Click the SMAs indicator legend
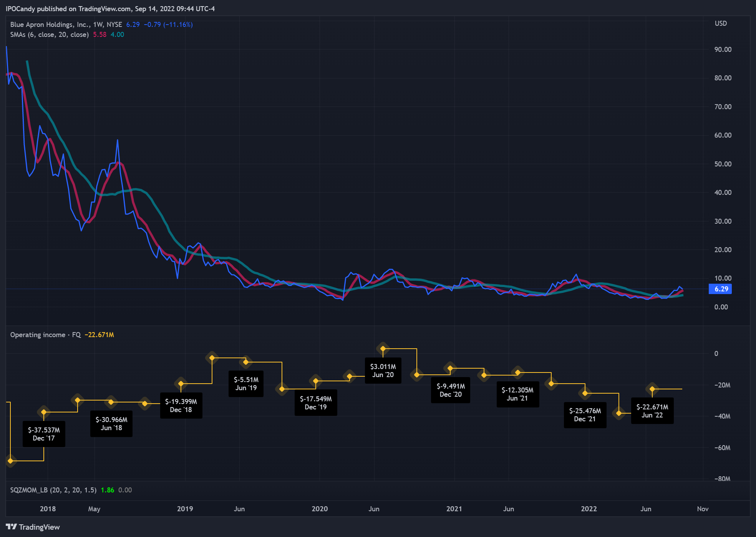Image resolution: width=756 pixels, height=537 pixels. point(49,35)
